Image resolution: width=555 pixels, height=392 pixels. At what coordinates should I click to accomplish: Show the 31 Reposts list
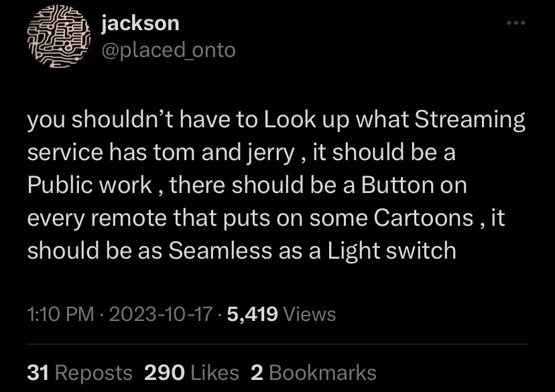click(80, 373)
